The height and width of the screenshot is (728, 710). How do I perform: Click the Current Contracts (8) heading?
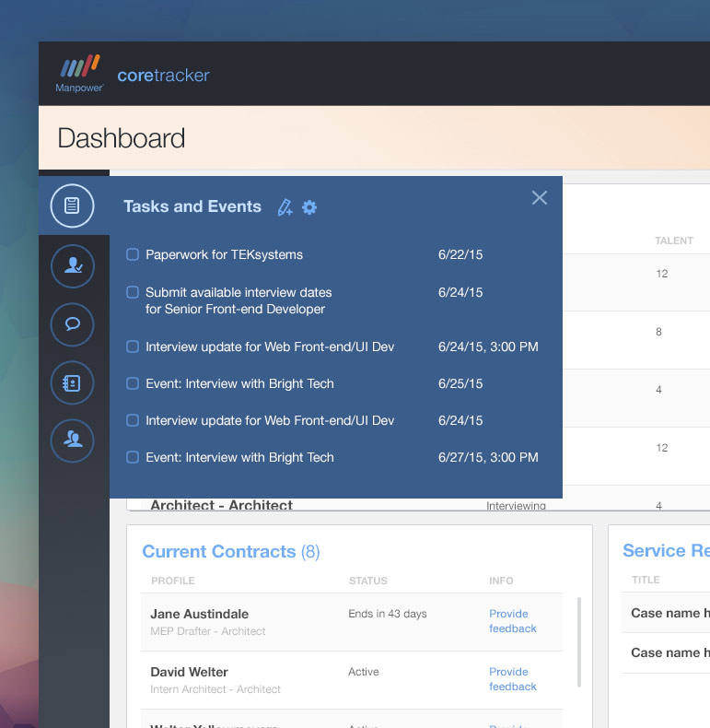point(231,552)
